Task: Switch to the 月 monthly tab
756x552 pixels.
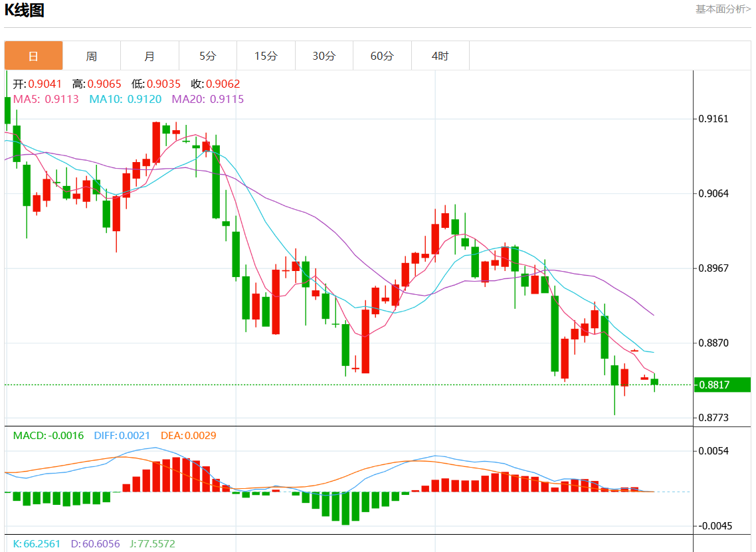Action: point(149,56)
